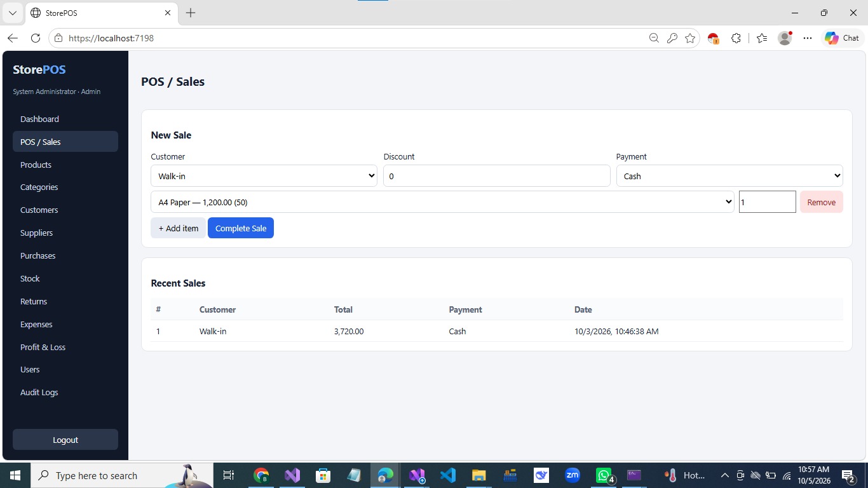Click the Discount input field
Viewport: 868px width, 488px height.
497,176
